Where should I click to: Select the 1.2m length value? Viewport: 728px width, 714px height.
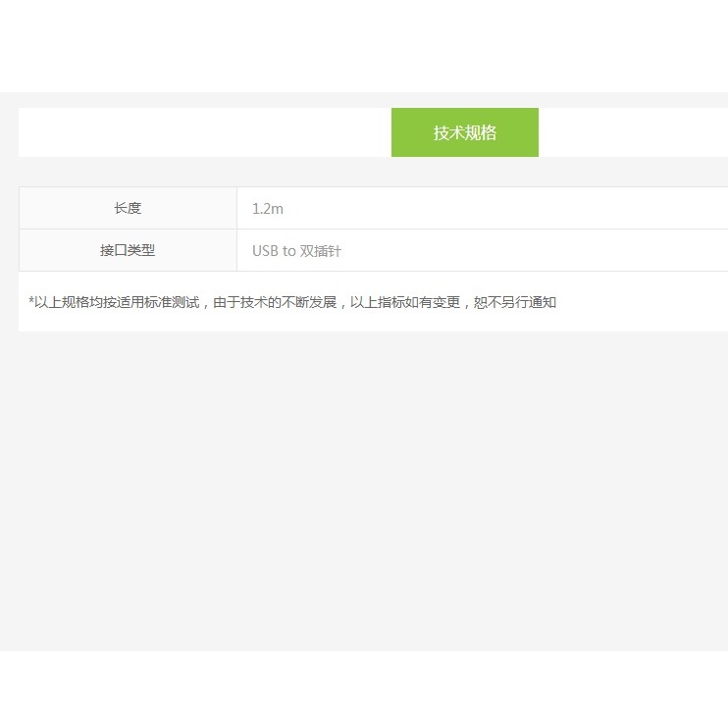268,209
